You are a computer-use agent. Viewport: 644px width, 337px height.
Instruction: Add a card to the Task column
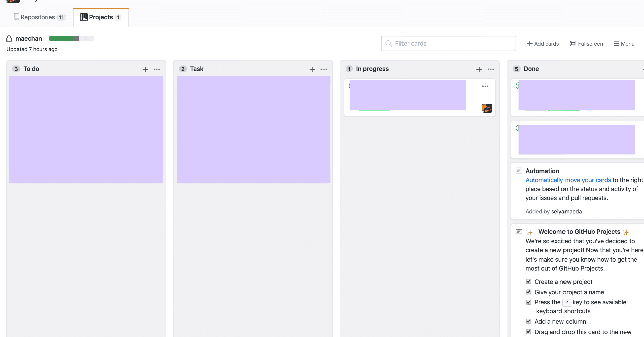(x=312, y=69)
